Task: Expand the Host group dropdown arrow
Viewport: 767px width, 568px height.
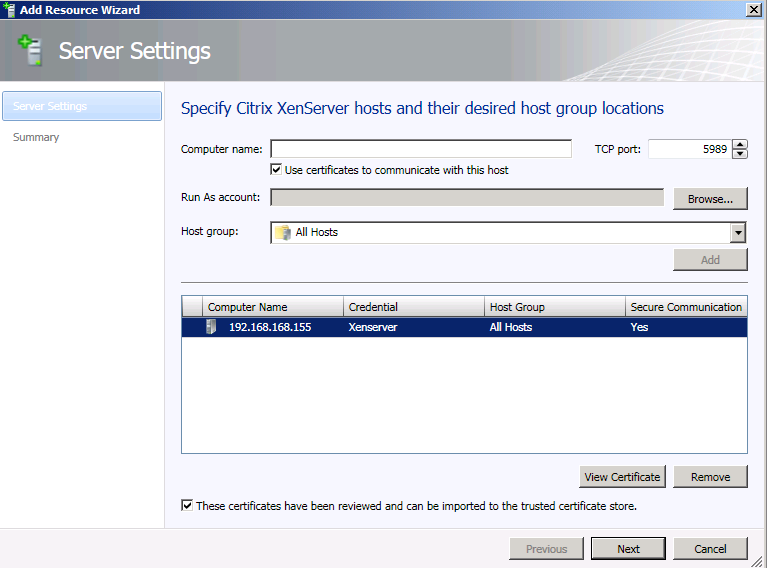Action: pyautogui.click(x=738, y=232)
